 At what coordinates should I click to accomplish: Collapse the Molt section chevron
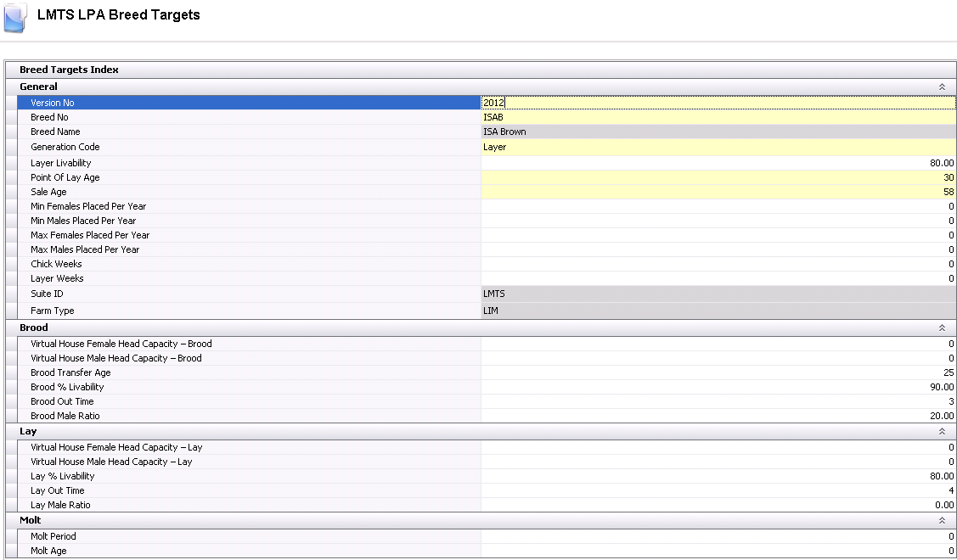pos(941,520)
